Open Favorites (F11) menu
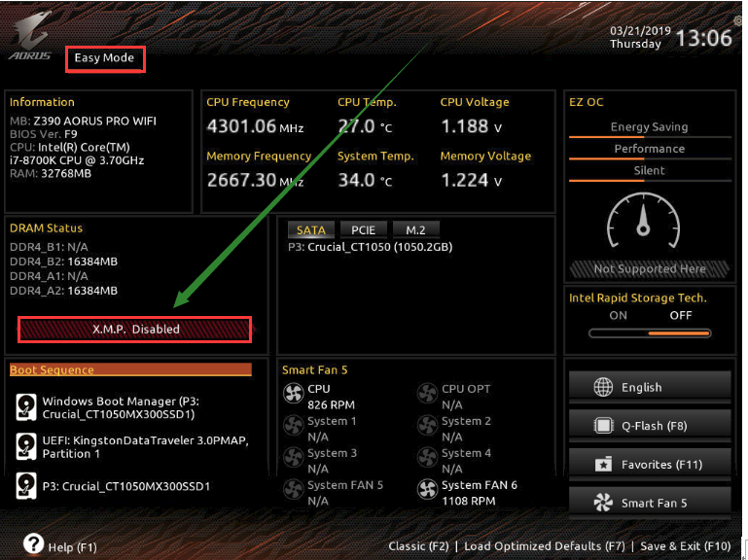This screenshot has width=748, height=560. (x=649, y=464)
